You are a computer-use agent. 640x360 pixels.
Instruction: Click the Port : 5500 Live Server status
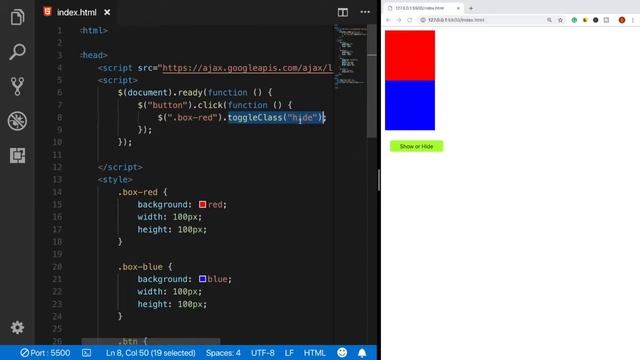[45, 353]
